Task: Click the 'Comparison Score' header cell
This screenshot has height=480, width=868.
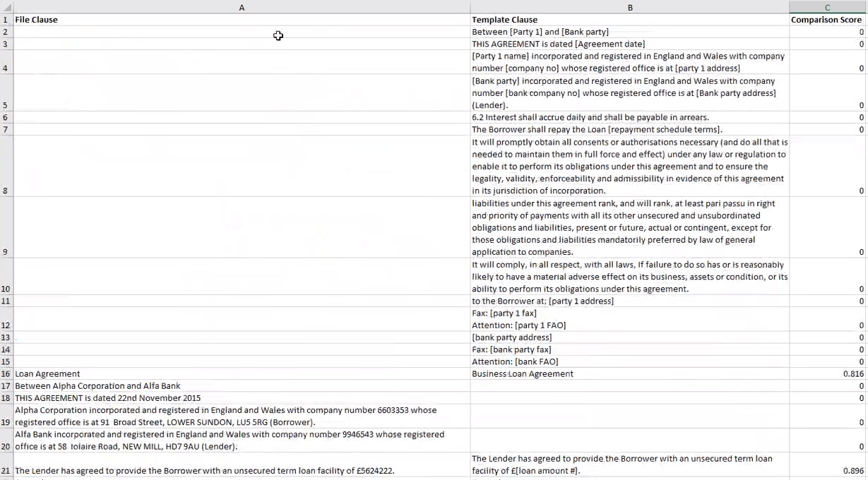Action: (x=826, y=20)
